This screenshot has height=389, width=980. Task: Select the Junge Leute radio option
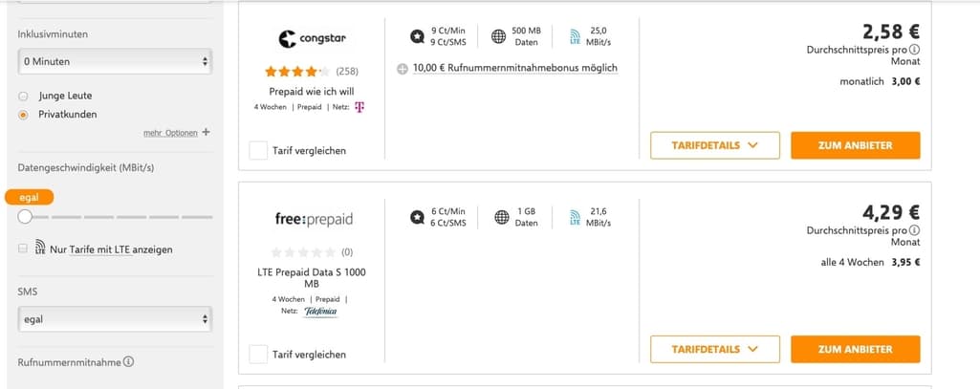pyautogui.click(x=23, y=96)
